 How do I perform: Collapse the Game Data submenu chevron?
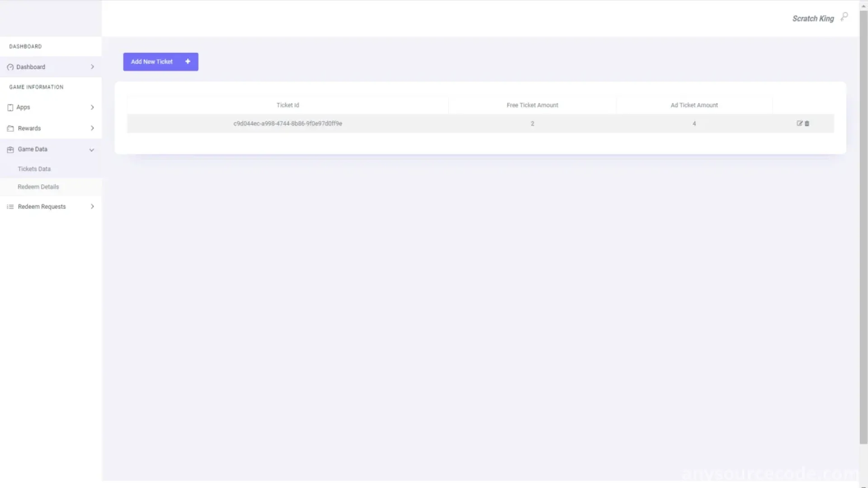pos(92,150)
